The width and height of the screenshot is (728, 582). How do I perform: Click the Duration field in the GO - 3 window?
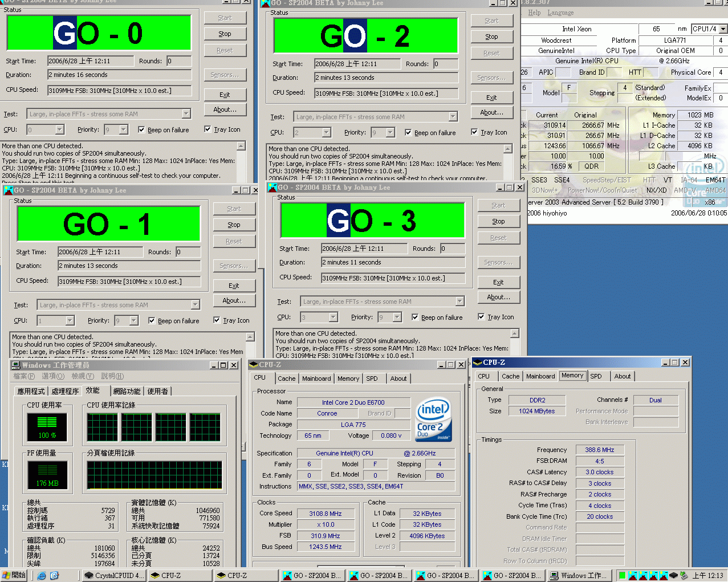(393, 262)
